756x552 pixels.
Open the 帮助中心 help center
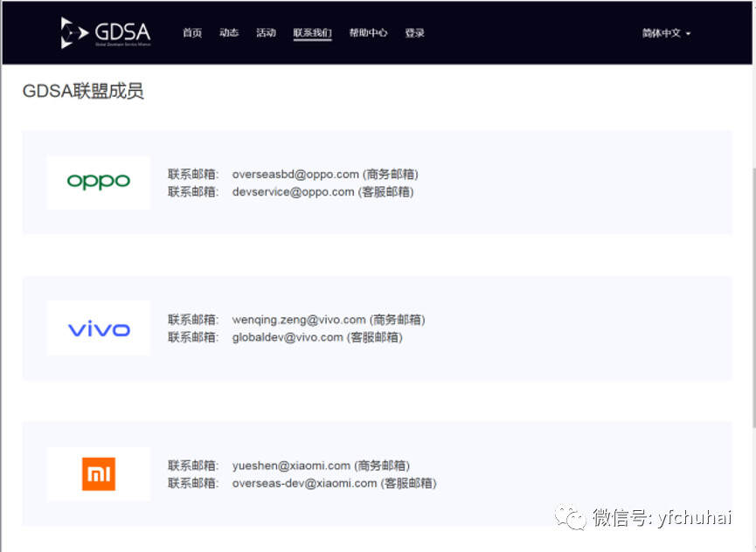[368, 32]
